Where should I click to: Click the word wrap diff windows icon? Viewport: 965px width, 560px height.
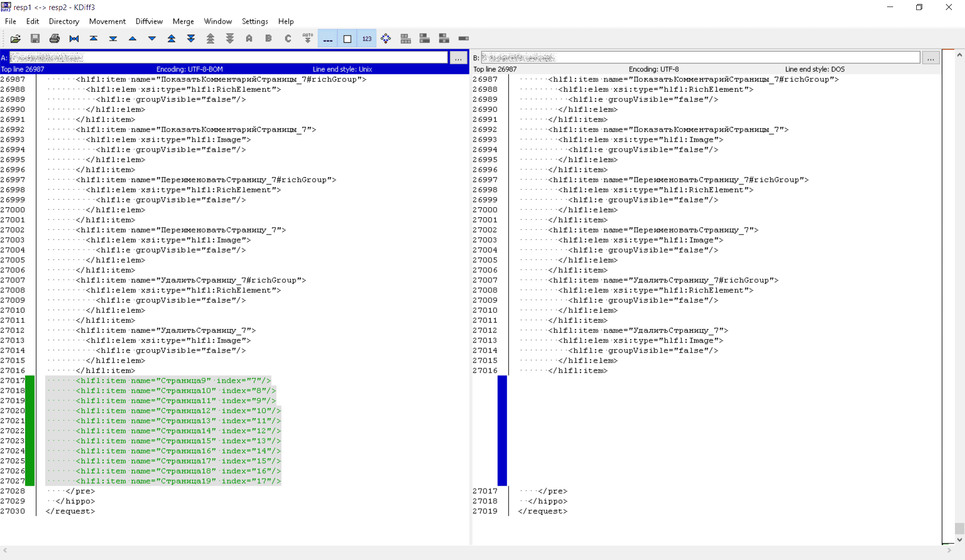pyautogui.click(x=386, y=39)
